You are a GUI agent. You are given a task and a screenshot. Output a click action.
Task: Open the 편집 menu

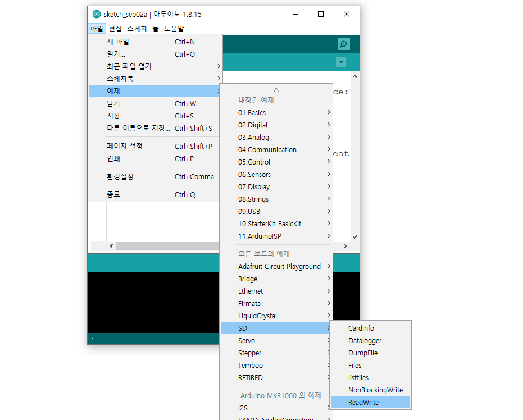[x=115, y=29]
